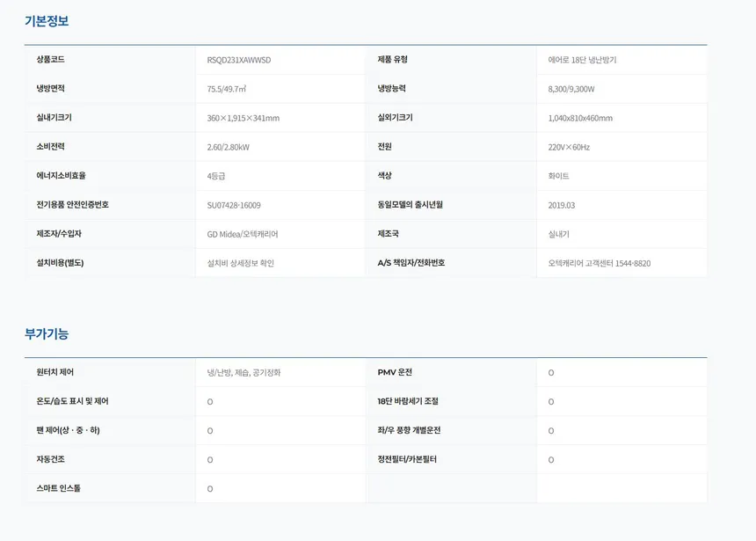The height and width of the screenshot is (541, 756).
Task: Click the 냉방면적 label
Action: [51, 88]
